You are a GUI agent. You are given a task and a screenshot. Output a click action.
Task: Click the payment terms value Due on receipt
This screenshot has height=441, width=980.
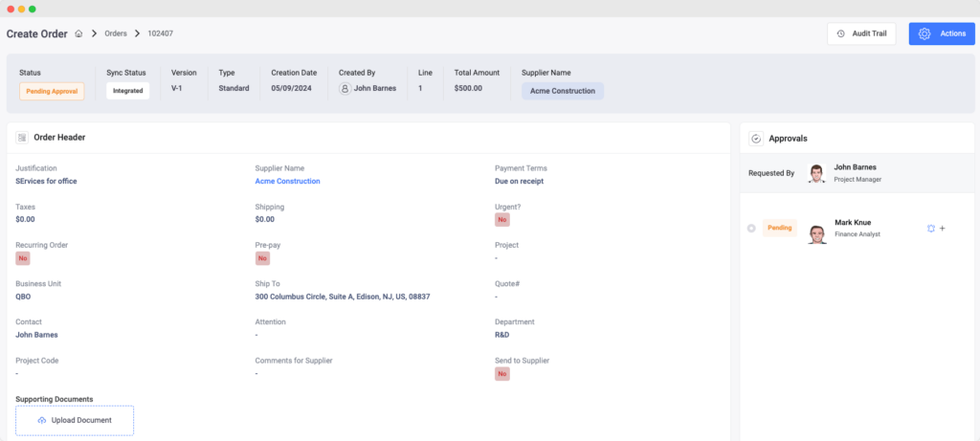point(520,181)
